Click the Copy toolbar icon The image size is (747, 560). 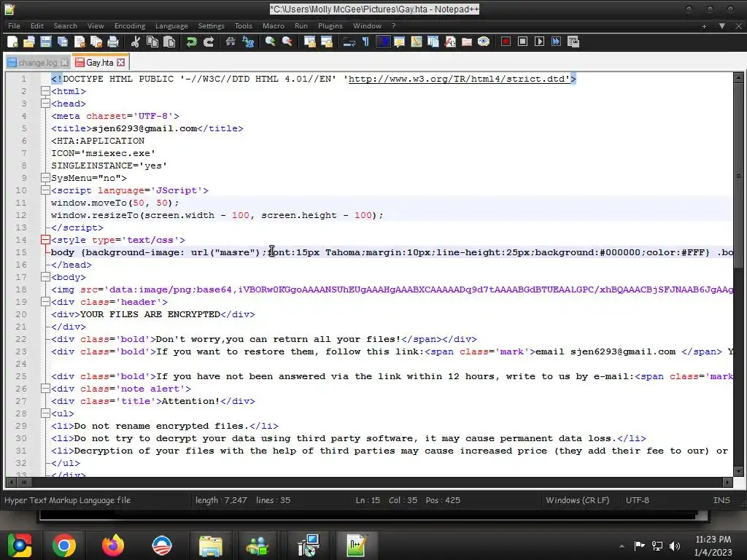[x=152, y=42]
